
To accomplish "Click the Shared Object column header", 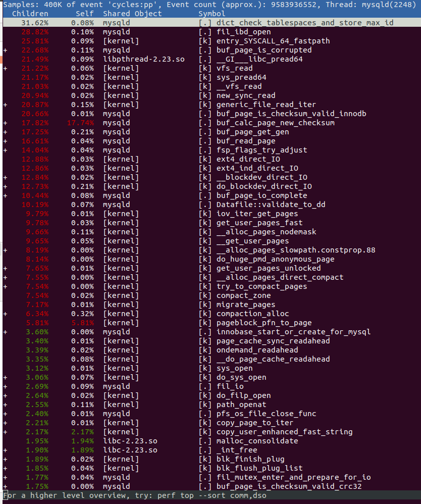I will click(132, 14).
